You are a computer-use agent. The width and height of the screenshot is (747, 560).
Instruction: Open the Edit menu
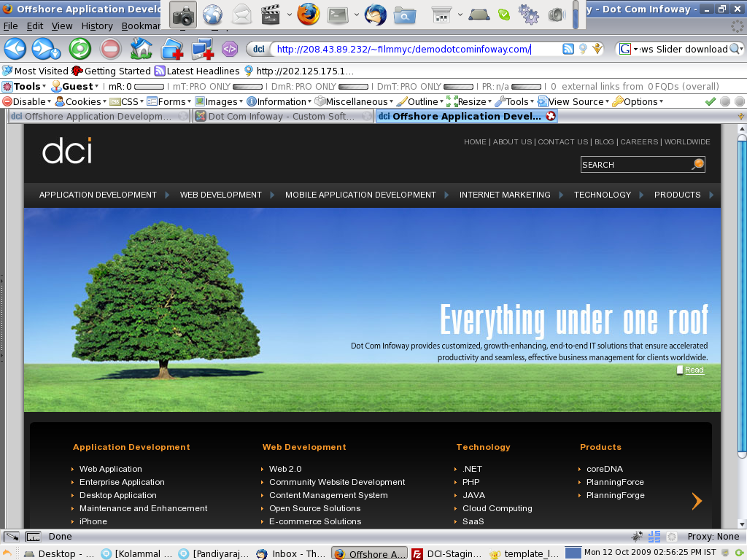(35, 26)
